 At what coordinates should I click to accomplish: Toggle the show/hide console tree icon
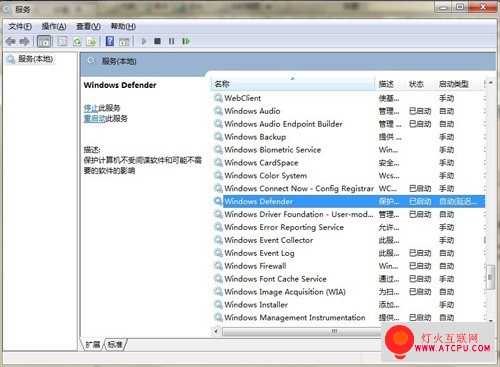44,42
